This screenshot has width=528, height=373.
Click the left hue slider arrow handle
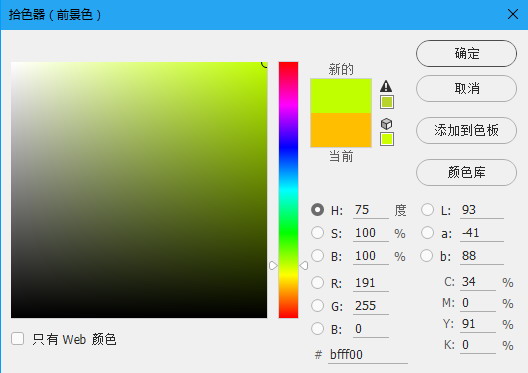pyautogui.click(x=273, y=266)
